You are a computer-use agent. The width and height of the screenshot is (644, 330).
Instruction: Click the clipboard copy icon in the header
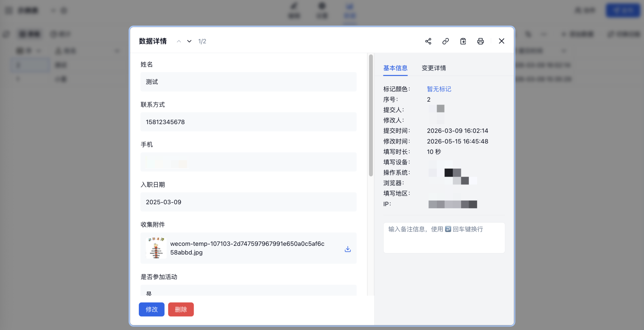[x=463, y=41]
